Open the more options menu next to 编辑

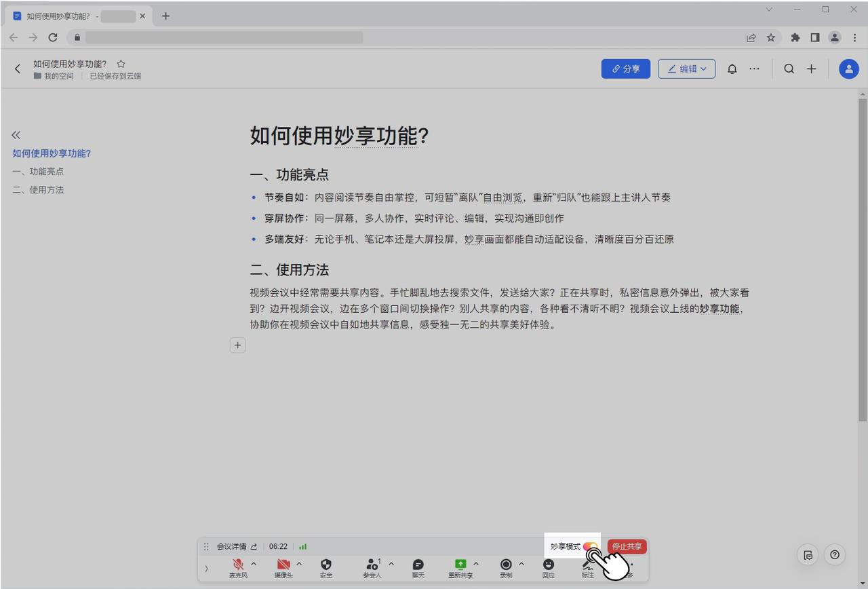[755, 69]
